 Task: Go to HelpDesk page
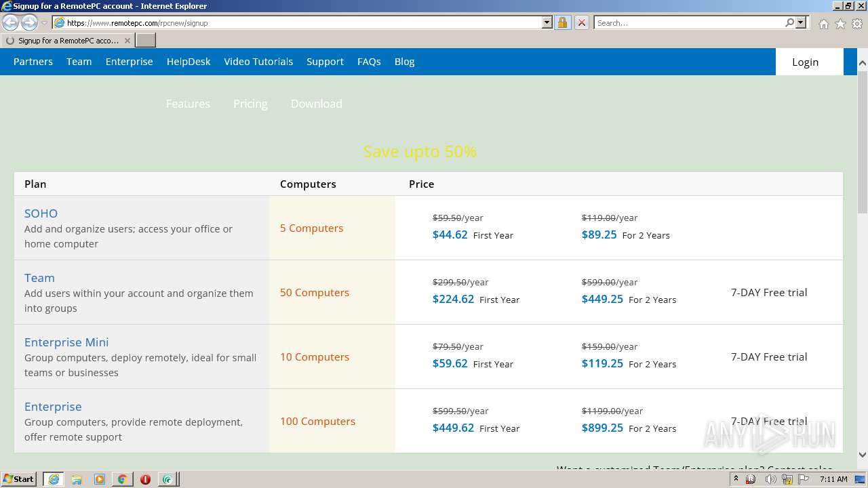click(189, 62)
